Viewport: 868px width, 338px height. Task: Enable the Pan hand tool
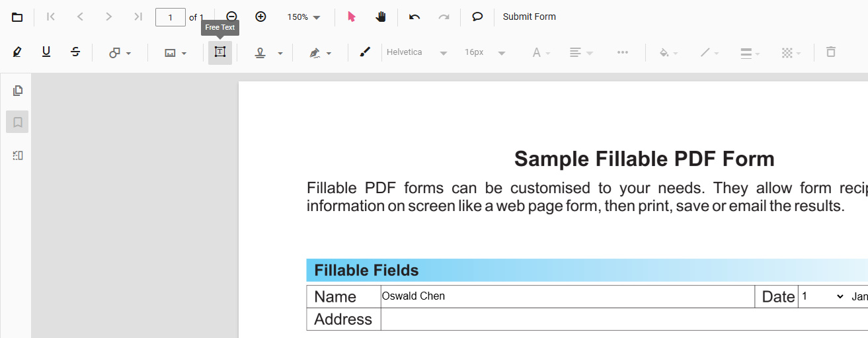[x=381, y=17]
